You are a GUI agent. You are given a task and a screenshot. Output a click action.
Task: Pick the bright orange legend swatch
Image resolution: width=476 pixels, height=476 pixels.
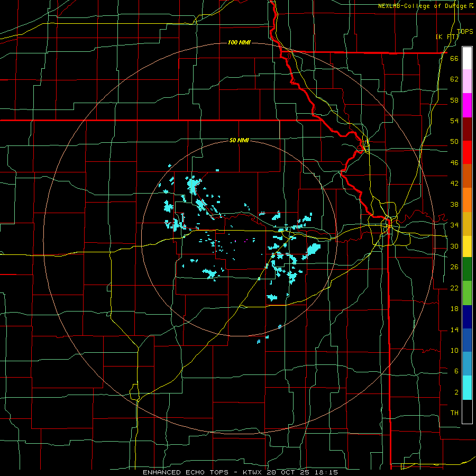467,200
